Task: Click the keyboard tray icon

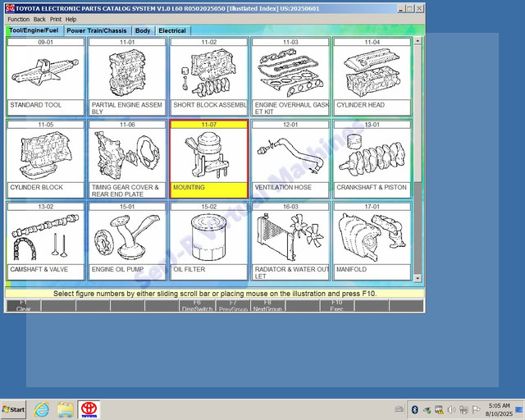Action: click(399, 409)
